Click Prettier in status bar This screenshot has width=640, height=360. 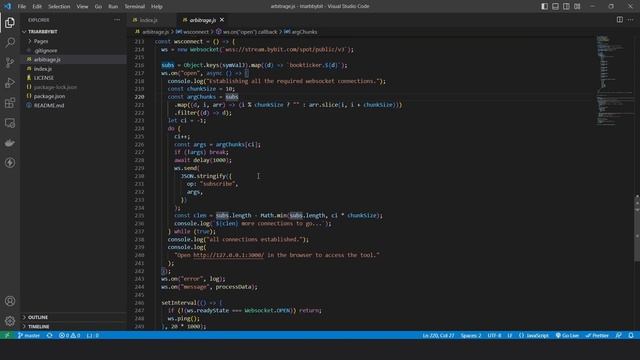[597, 335]
